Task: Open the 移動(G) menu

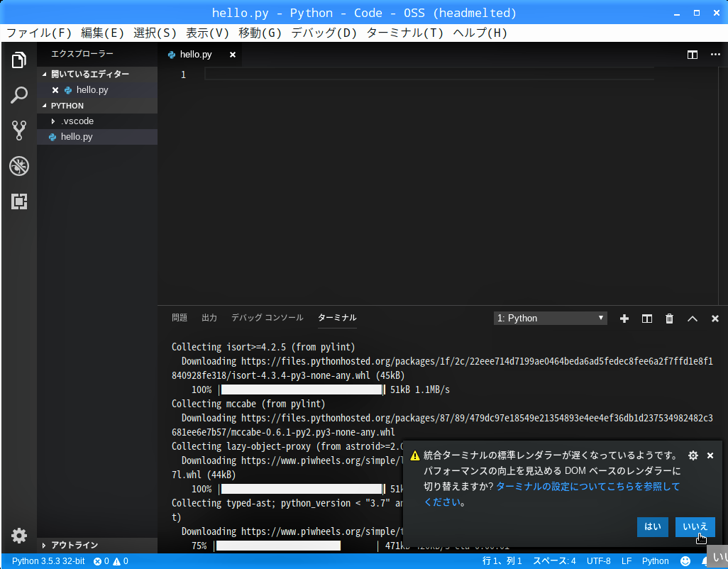Action: (260, 33)
